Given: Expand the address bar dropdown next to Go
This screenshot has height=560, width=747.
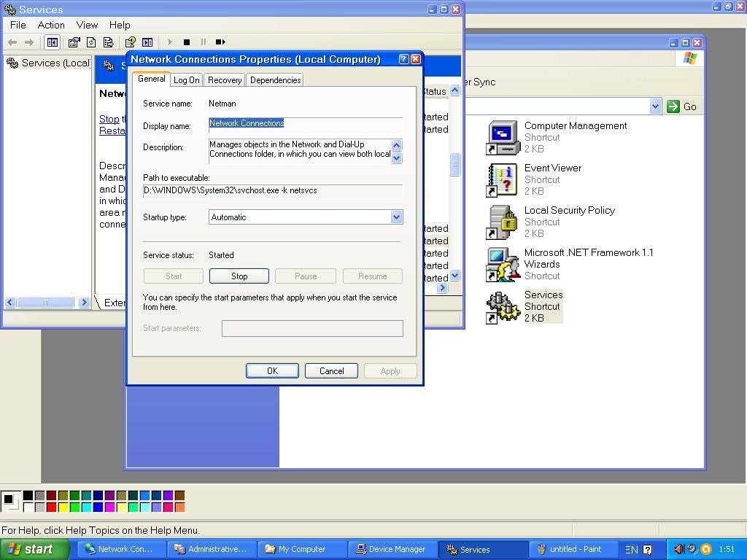Looking at the screenshot, I should coord(656,106).
